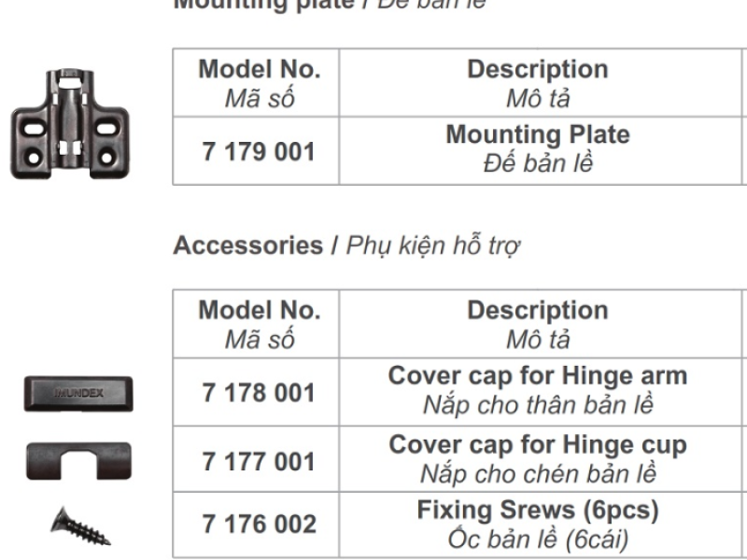Select model number 7 178 001
The width and height of the screenshot is (747, 560).
click(x=259, y=393)
